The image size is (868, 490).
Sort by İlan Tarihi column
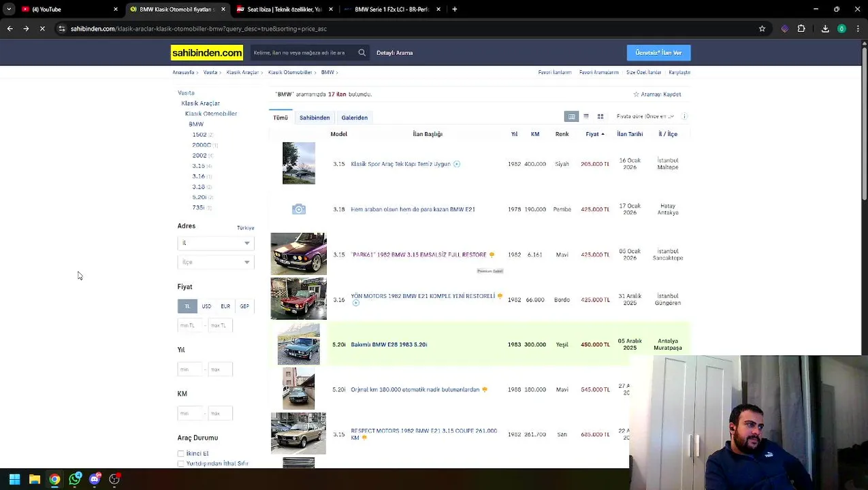[630, 134]
